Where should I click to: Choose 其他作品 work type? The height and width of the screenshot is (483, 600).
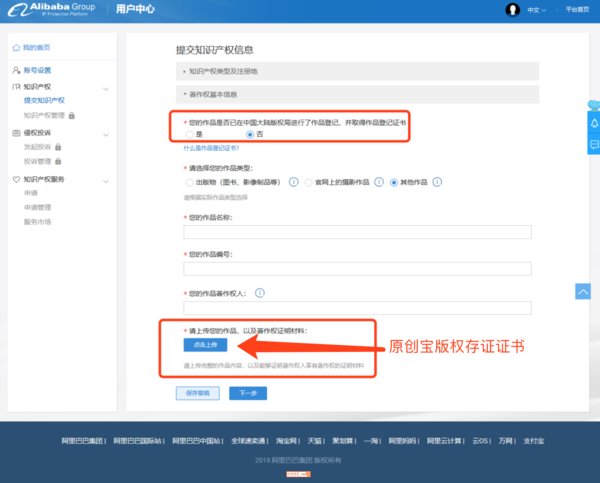[394, 182]
